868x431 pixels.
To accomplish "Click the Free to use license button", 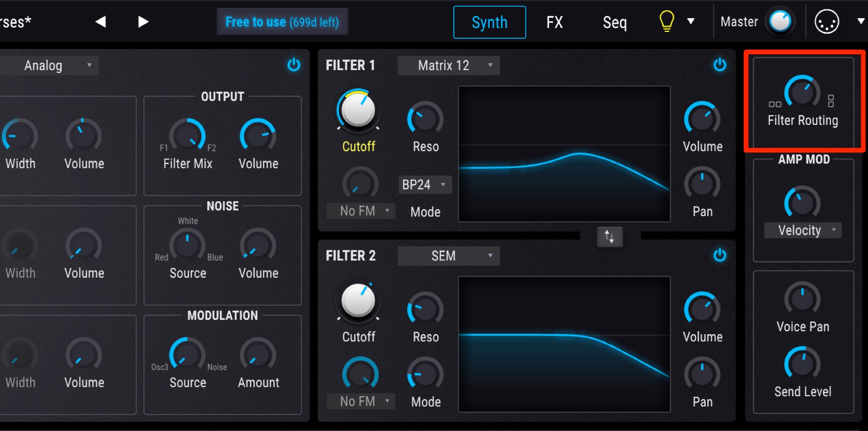I will click(x=282, y=22).
